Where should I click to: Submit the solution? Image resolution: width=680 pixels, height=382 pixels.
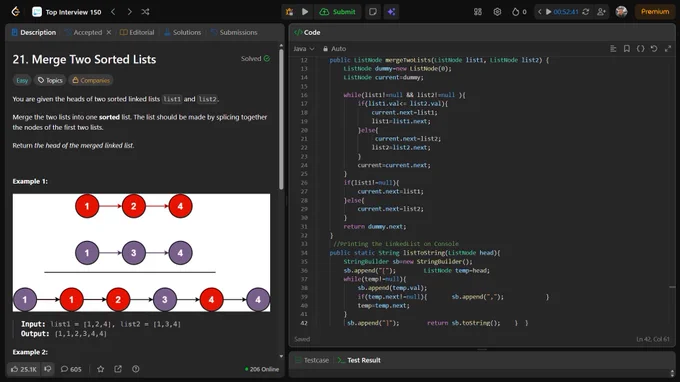pos(337,12)
